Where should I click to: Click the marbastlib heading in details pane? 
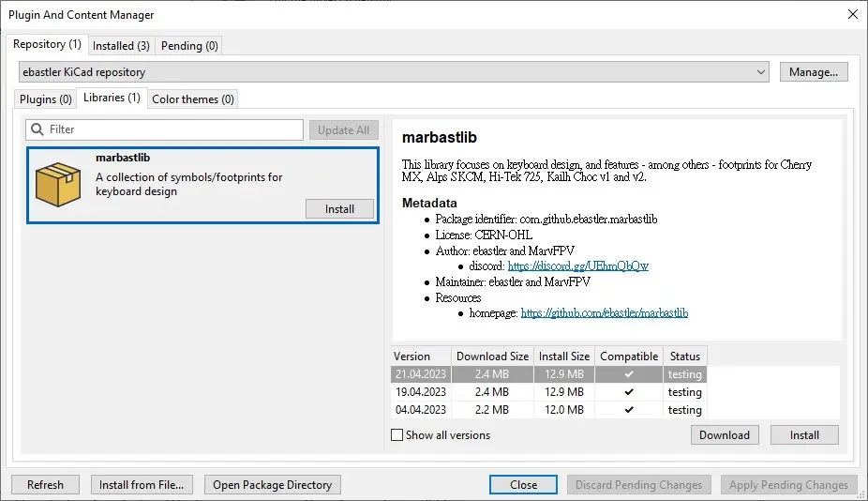(440, 137)
